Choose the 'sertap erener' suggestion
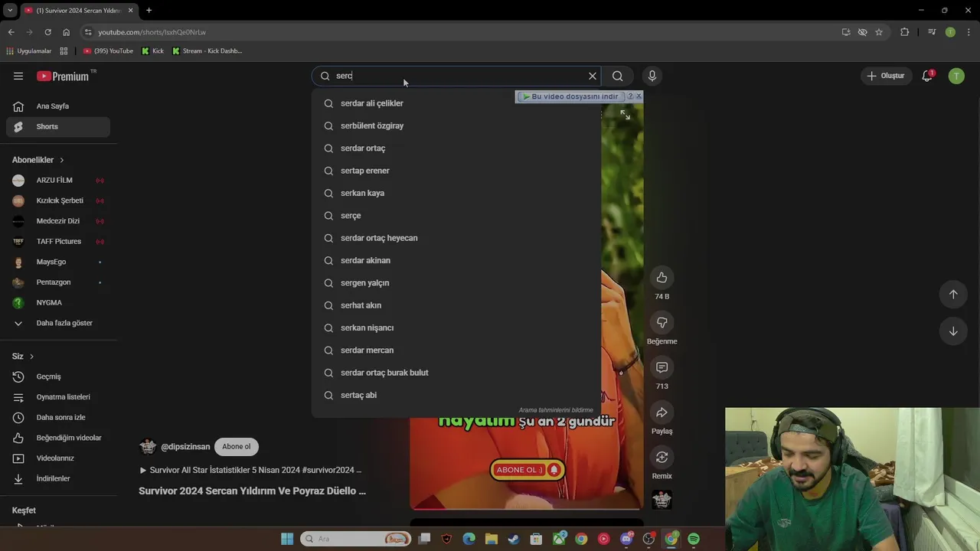 click(x=456, y=171)
